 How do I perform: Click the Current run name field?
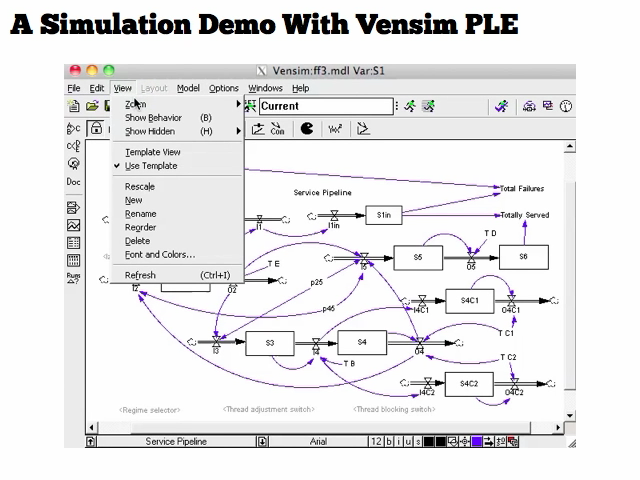pos(327,106)
